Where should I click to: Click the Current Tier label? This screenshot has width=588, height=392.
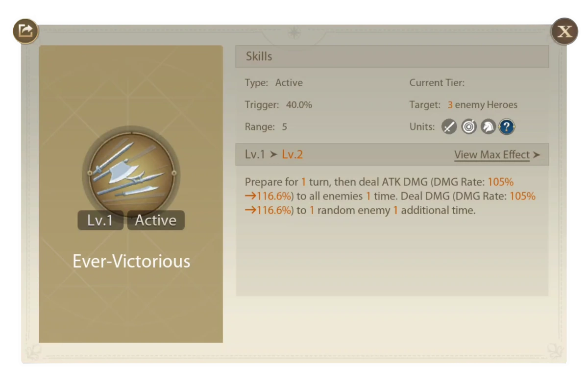click(x=437, y=83)
